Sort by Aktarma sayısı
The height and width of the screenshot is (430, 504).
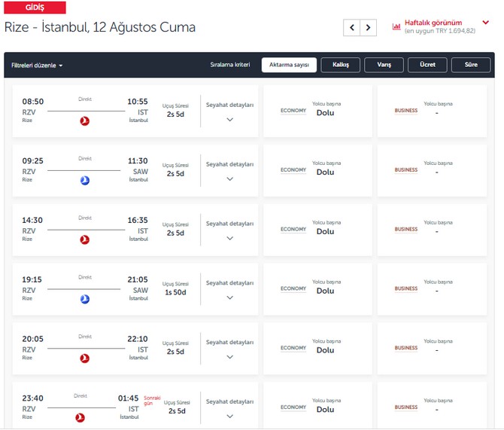click(x=289, y=65)
